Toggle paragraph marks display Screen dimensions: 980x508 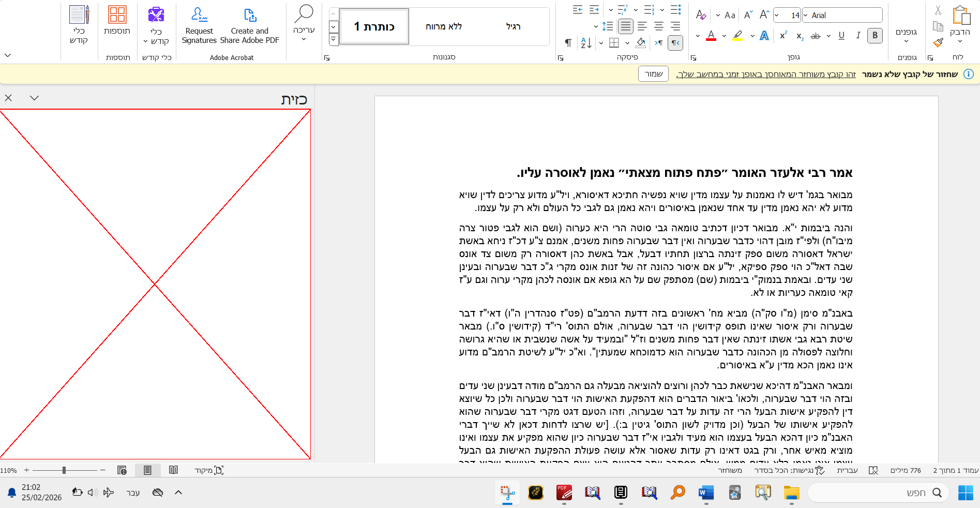[x=568, y=43]
